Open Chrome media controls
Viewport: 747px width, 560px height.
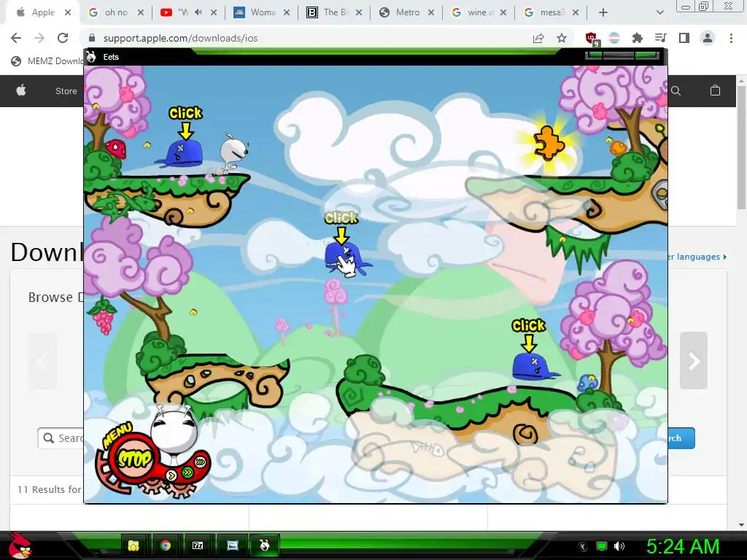click(660, 38)
